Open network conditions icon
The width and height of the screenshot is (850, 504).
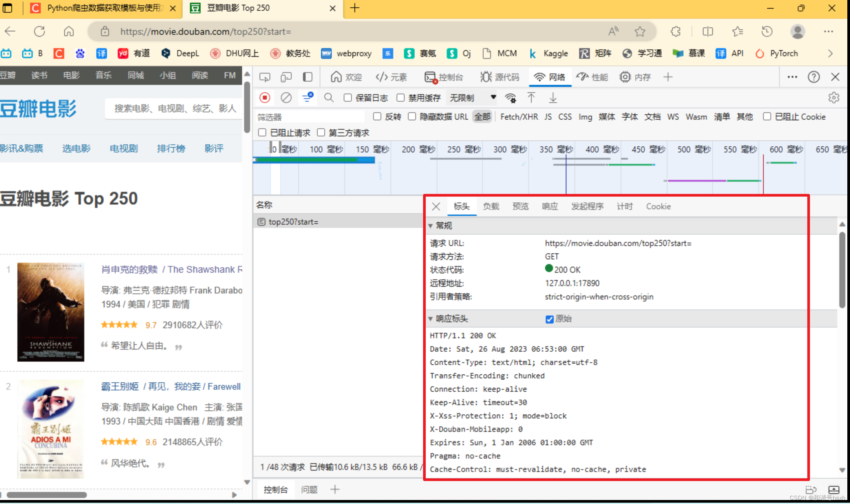coord(511,98)
